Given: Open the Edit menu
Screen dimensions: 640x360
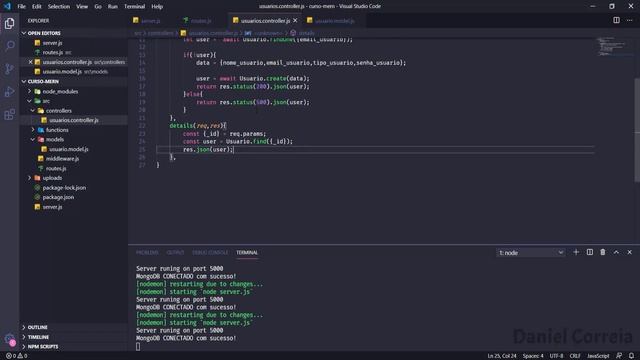Looking at the screenshot, I should (37, 7).
